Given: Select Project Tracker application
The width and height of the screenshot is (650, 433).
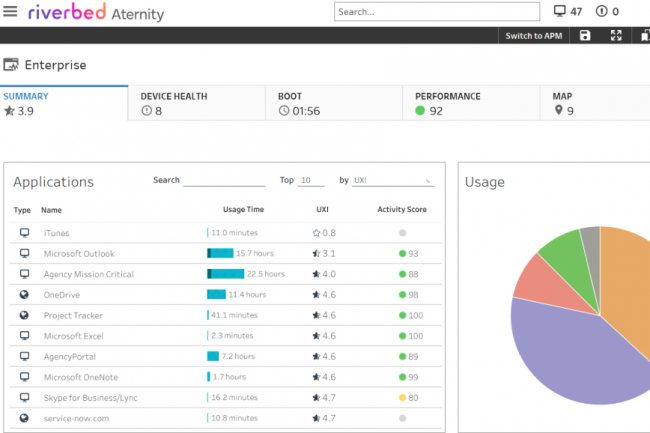Looking at the screenshot, I should click(73, 315).
